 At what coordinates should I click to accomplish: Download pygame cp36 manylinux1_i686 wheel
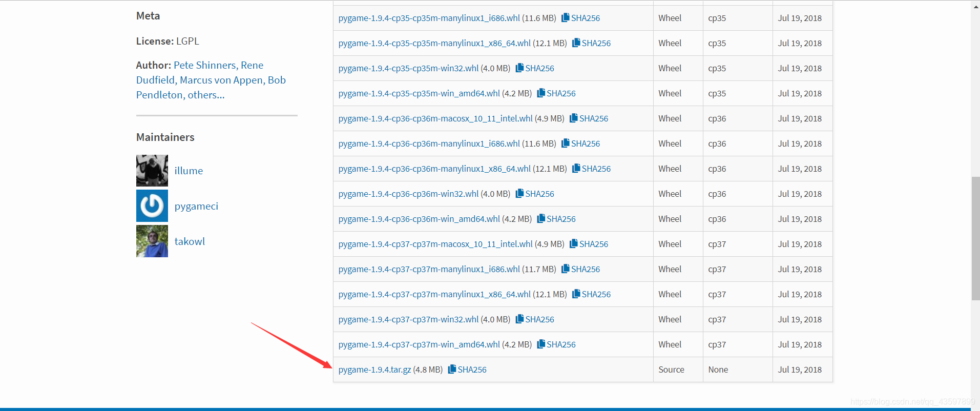[429, 143]
